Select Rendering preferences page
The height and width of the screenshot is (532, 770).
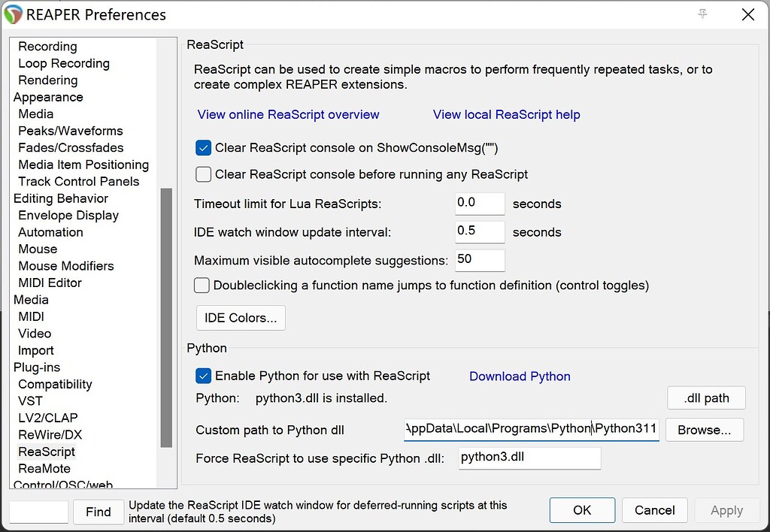coord(47,80)
